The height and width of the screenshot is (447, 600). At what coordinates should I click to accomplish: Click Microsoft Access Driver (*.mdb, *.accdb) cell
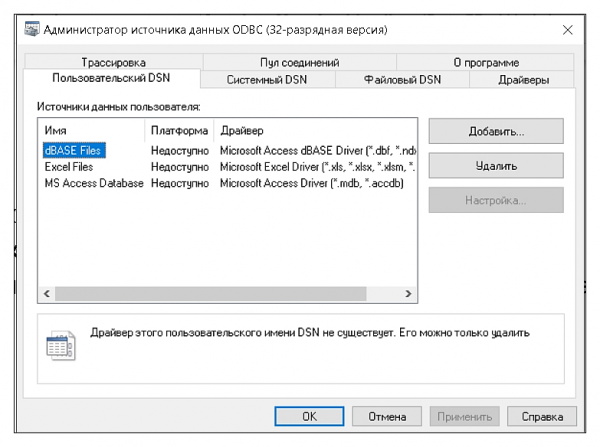[311, 183]
